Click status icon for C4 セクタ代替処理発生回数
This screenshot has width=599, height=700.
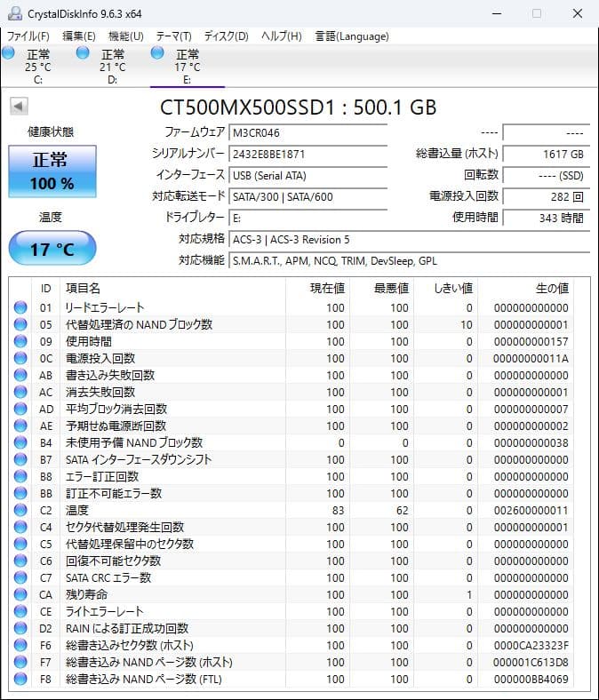click(x=20, y=528)
